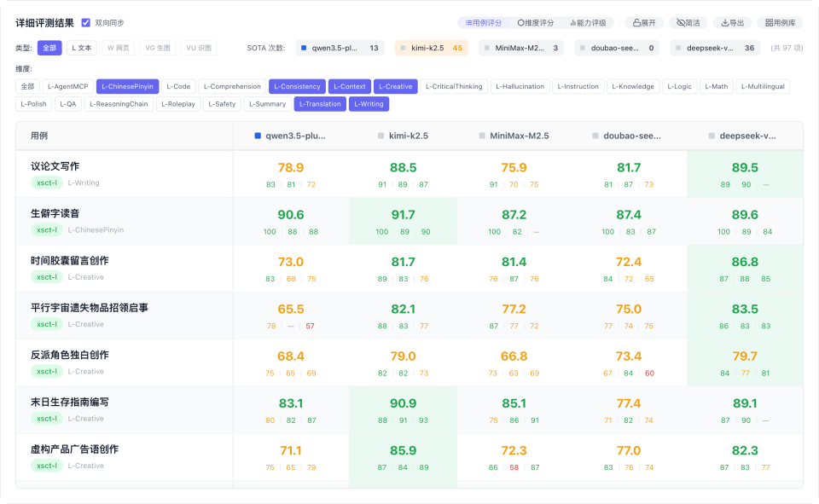Click the deepseek SOTA count chip
This screenshot has width=819, height=504.
tap(715, 49)
